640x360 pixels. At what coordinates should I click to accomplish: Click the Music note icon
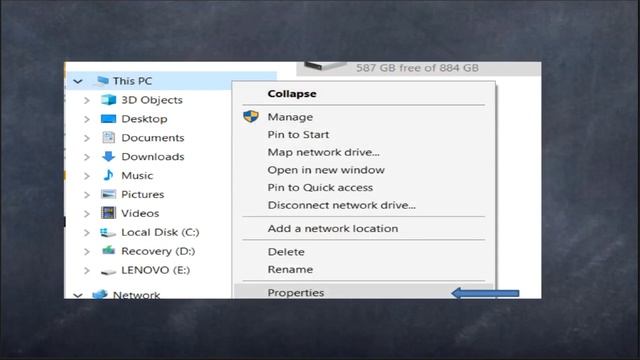click(108, 175)
